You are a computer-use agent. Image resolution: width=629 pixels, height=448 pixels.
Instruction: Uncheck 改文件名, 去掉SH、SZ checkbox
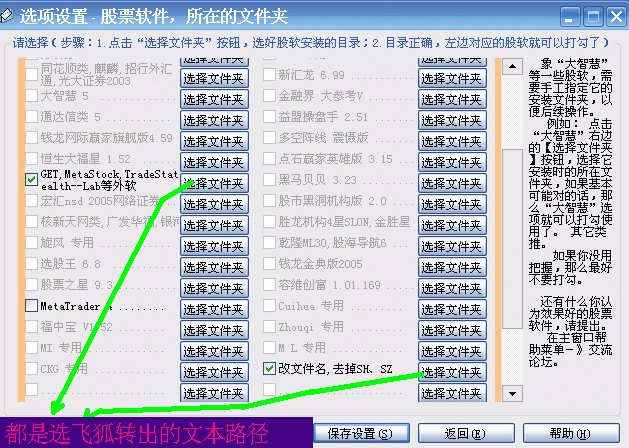click(269, 368)
